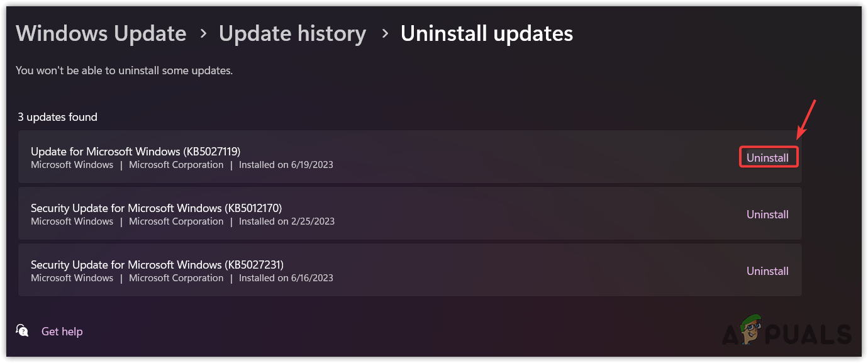
Task: Uninstall security update KB5012170
Action: [767, 215]
